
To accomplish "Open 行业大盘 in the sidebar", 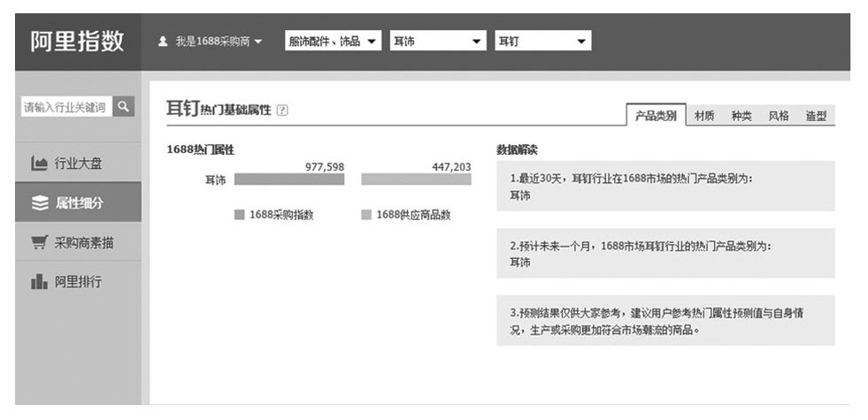I will click(x=78, y=164).
